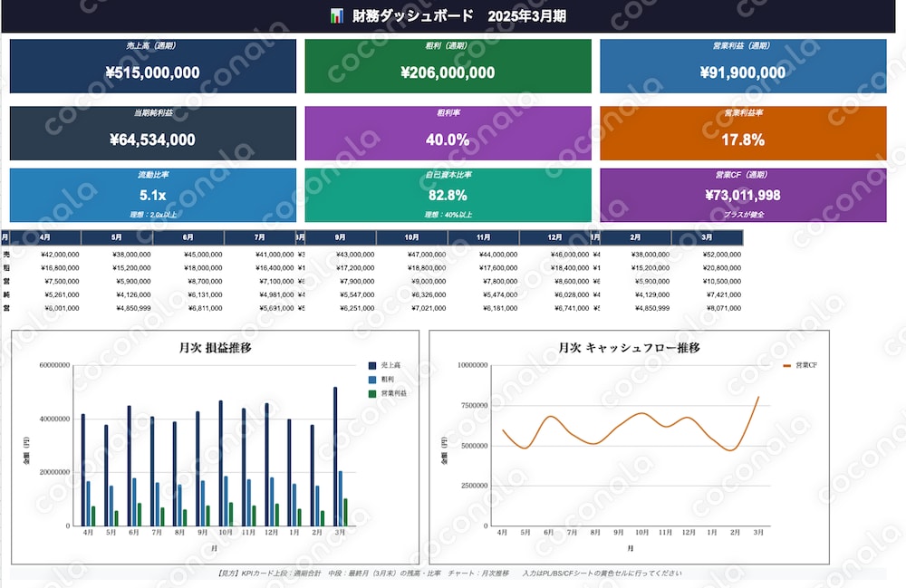This screenshot has width=906, height=588.
Task: Click the 営業CF ¥73,011,998 card
Action: 743,195
